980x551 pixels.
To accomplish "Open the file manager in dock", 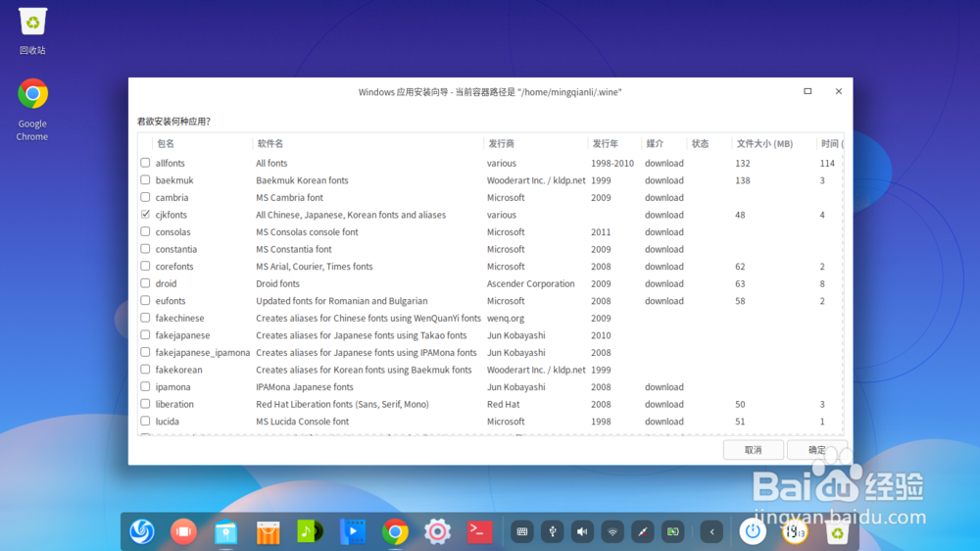I will [225, 532].
